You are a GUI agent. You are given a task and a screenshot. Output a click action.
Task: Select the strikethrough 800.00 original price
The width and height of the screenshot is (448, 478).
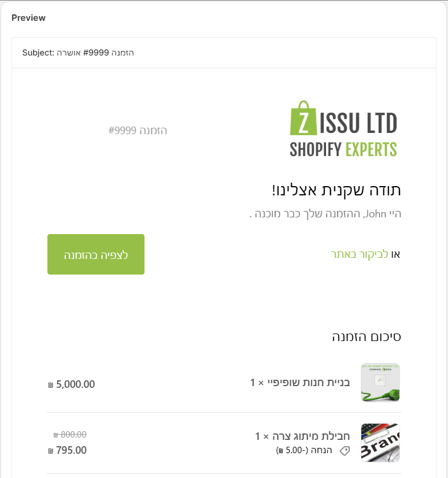pos(69,434)
